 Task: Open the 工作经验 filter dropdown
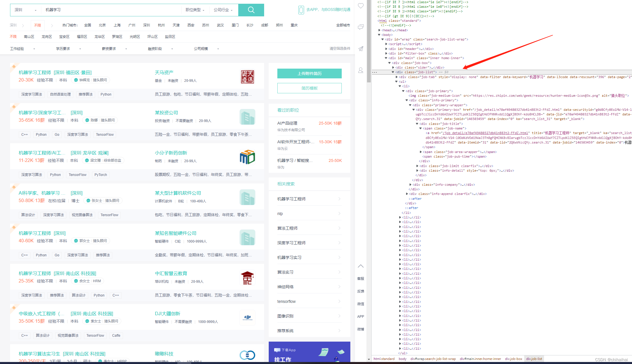click(x=22, y=49)
